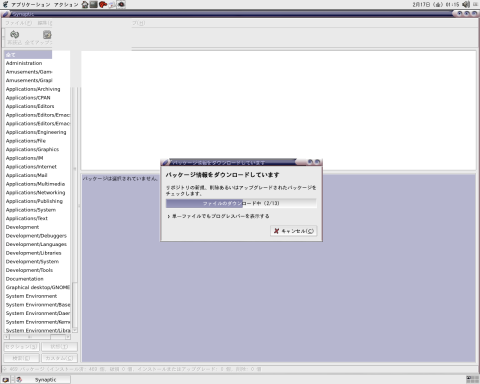Click the Synaptic taskbar window button

pyautogui.click(x=42, y=379)
